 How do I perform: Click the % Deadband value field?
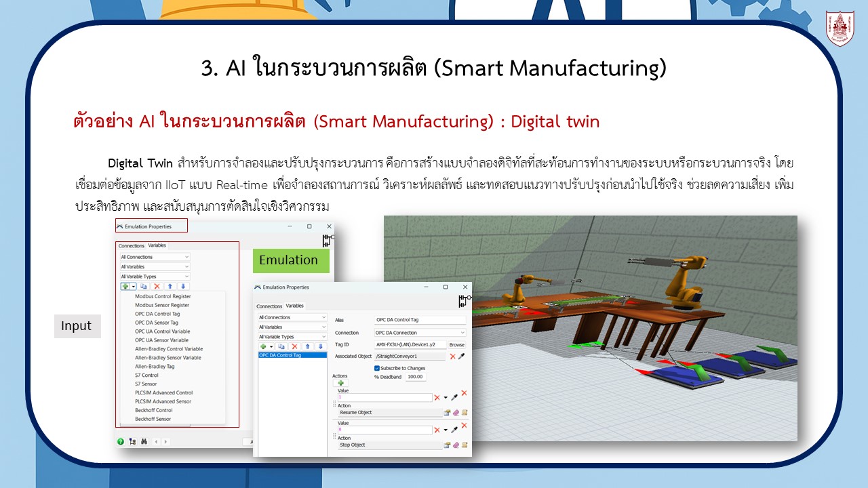(x=415, y=377)
